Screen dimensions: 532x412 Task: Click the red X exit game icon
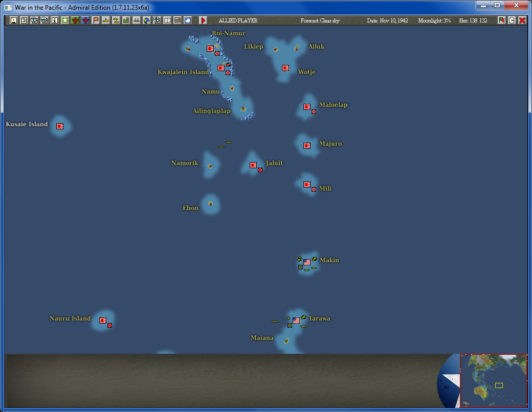click(522, 20)
